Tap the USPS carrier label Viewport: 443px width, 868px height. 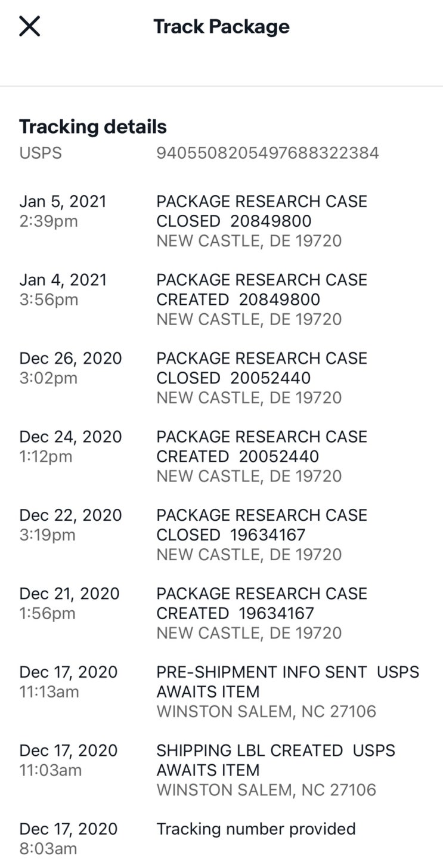tap(41, 153)
